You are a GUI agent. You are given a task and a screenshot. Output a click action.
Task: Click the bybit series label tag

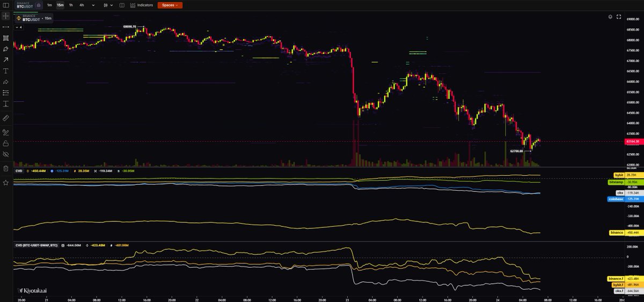click(619, 175)
